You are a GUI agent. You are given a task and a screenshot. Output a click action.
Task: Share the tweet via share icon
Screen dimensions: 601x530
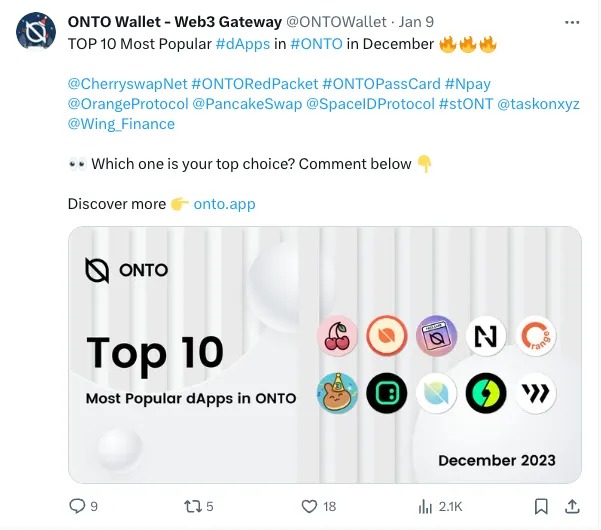pos(573,506)
